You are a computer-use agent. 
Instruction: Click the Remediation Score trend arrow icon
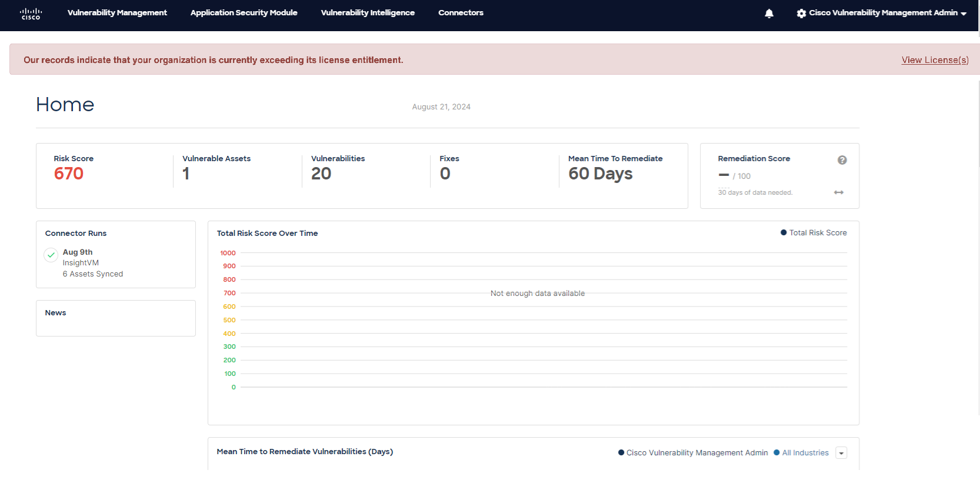click(x=839, y=192)
